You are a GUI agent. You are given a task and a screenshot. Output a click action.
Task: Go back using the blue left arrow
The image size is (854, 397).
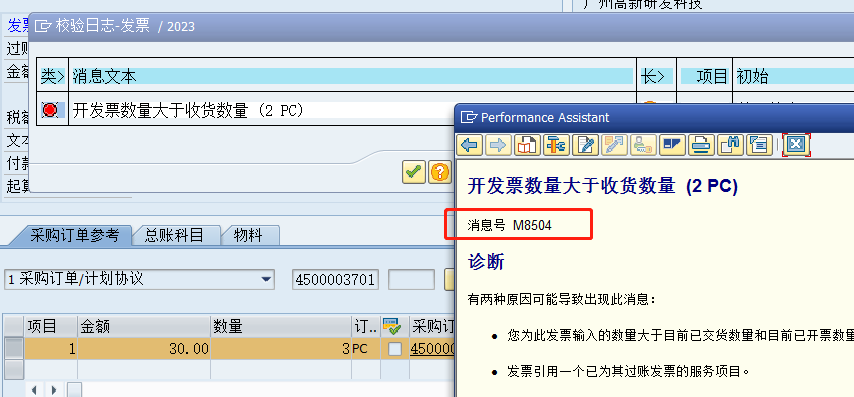click(x=469, y=145)
